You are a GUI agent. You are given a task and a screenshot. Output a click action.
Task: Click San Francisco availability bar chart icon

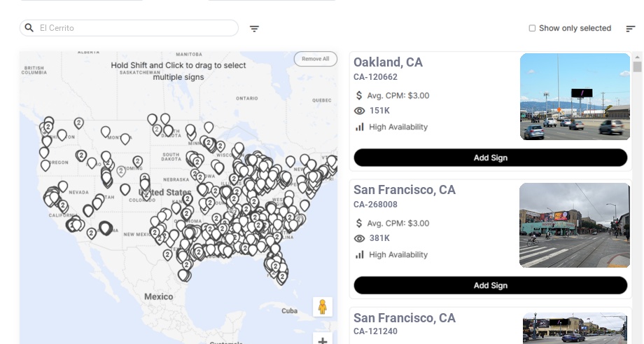tap(360, 254)
